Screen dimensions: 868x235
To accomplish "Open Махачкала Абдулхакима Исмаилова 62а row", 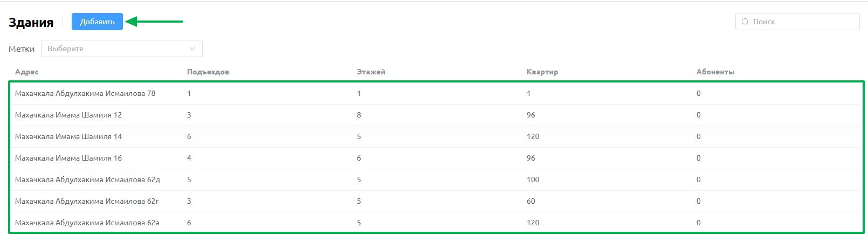I will point(436,223).
